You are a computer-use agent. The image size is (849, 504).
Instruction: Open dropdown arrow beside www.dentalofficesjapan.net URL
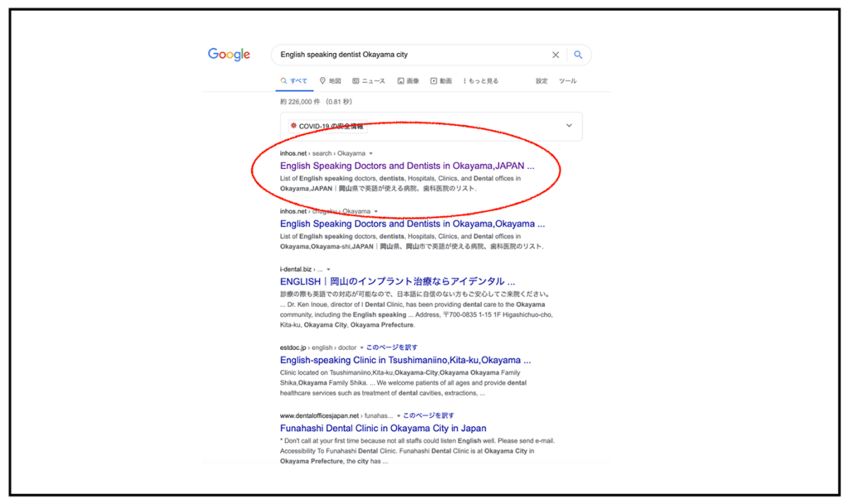coord(399,416)
